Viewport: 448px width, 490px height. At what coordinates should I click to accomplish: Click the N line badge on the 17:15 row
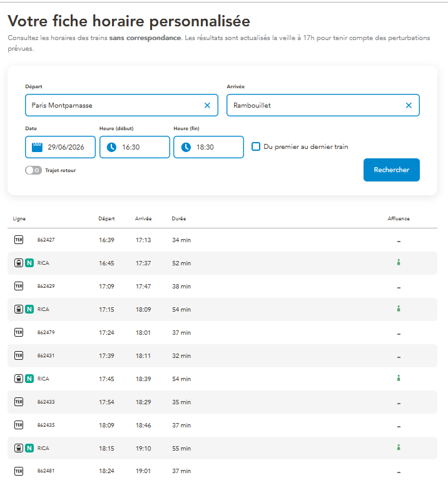[x=29, y=309]
